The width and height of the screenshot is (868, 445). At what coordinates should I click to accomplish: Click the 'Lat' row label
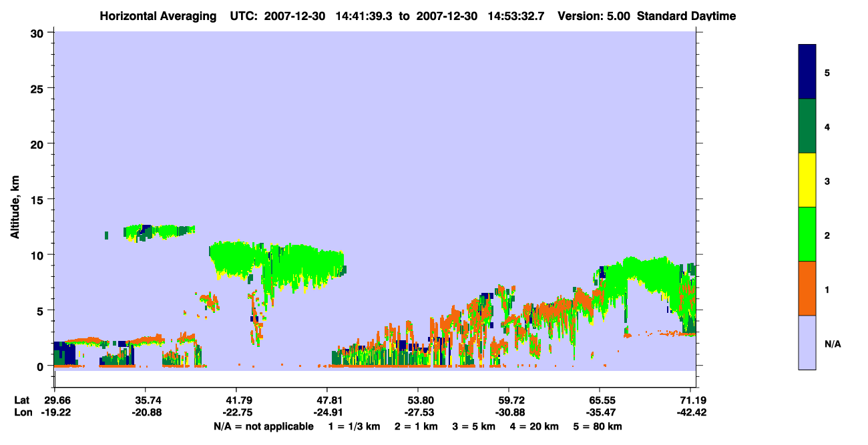point(21,400)
